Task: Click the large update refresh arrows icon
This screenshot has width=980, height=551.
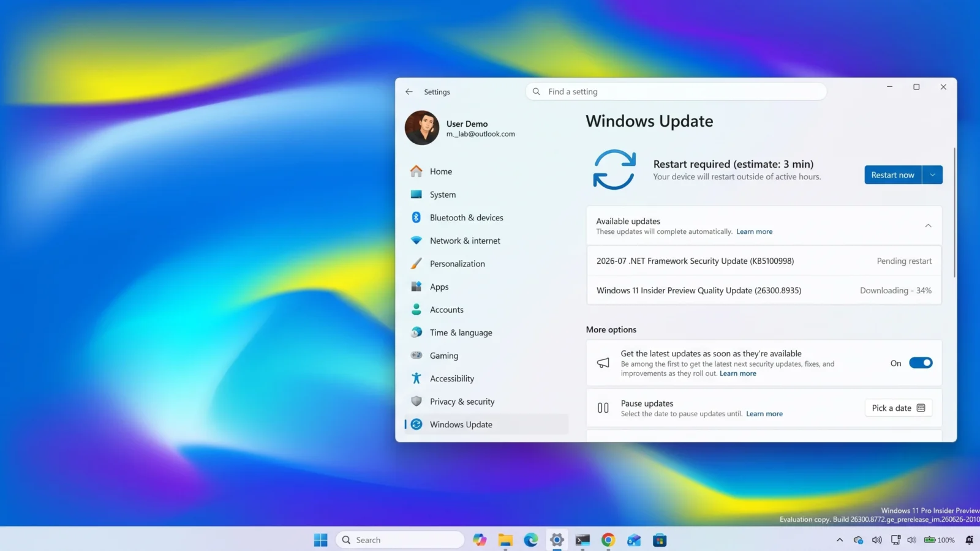Action: pos(614,170)
